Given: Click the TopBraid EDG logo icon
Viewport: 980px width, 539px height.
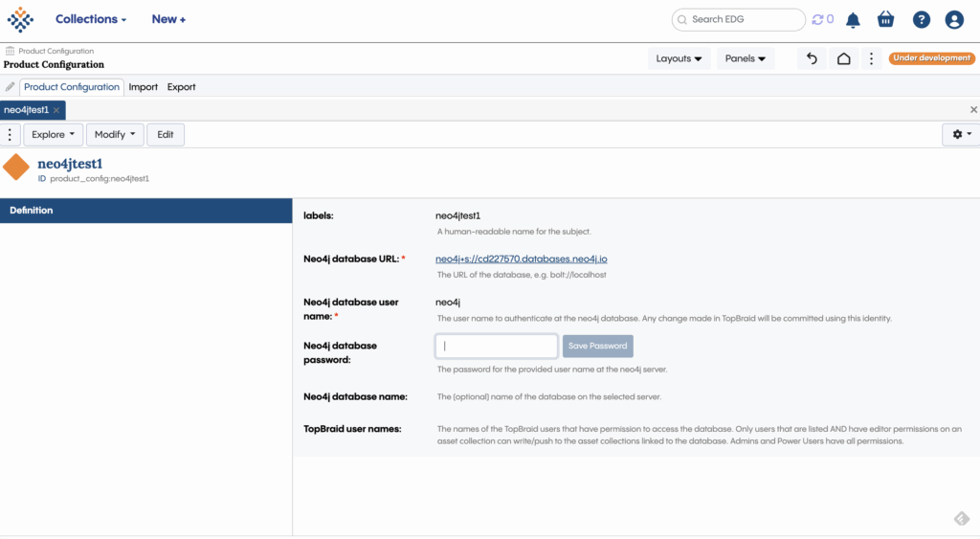Looking at the screenshot, I should click(x=20, y=19).
